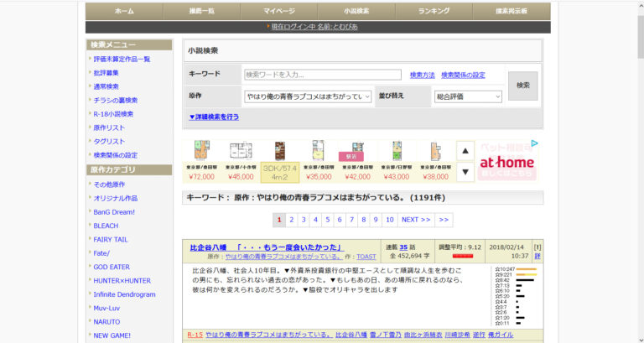Open NARUTO category in the sidebar

[107, 321]
